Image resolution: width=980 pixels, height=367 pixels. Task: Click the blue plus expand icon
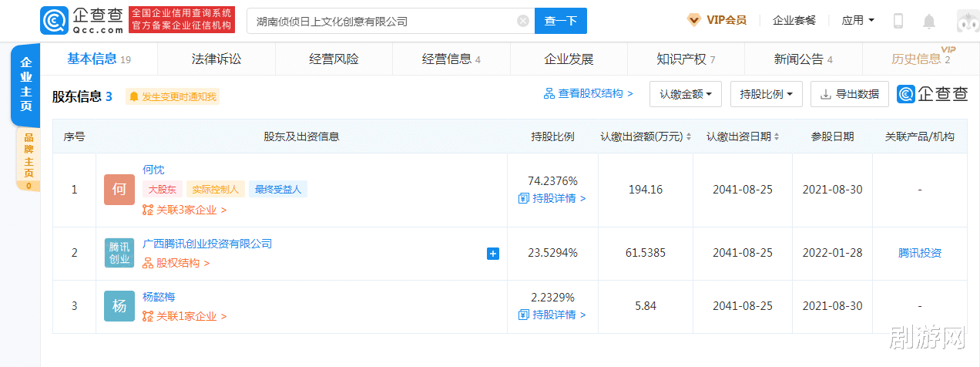click(493, 253)
